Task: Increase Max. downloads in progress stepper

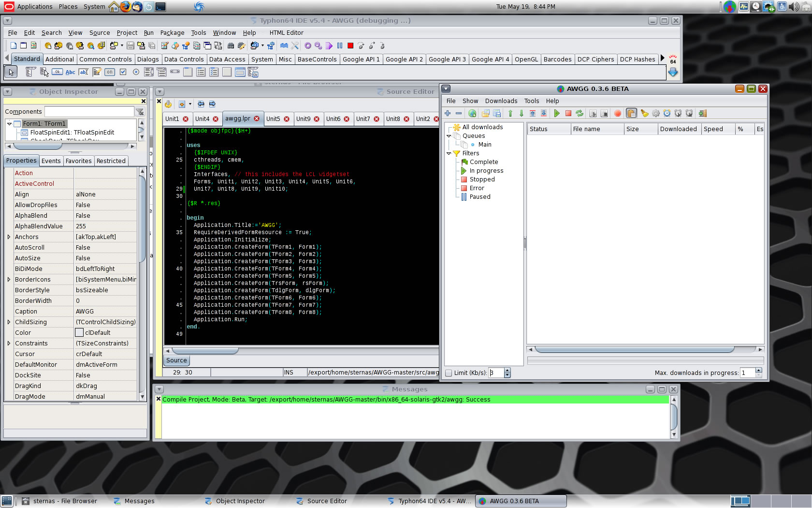Action: [759, 371]
